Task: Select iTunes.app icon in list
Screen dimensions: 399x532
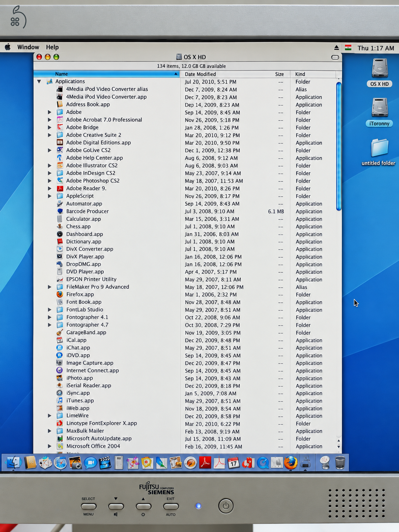Action: tap(60, 400)
